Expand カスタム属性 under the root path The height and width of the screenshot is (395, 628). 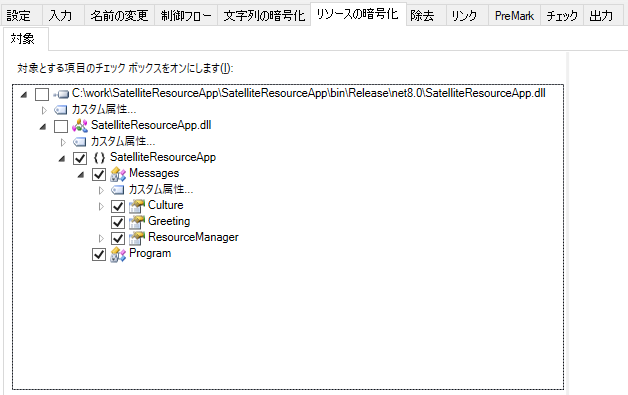[x=44, y=110]
